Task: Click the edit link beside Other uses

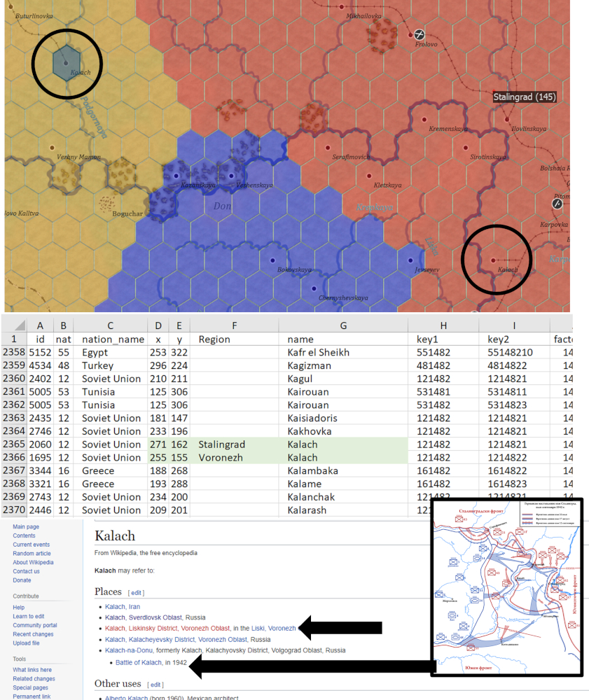Action: click(155, 685)
